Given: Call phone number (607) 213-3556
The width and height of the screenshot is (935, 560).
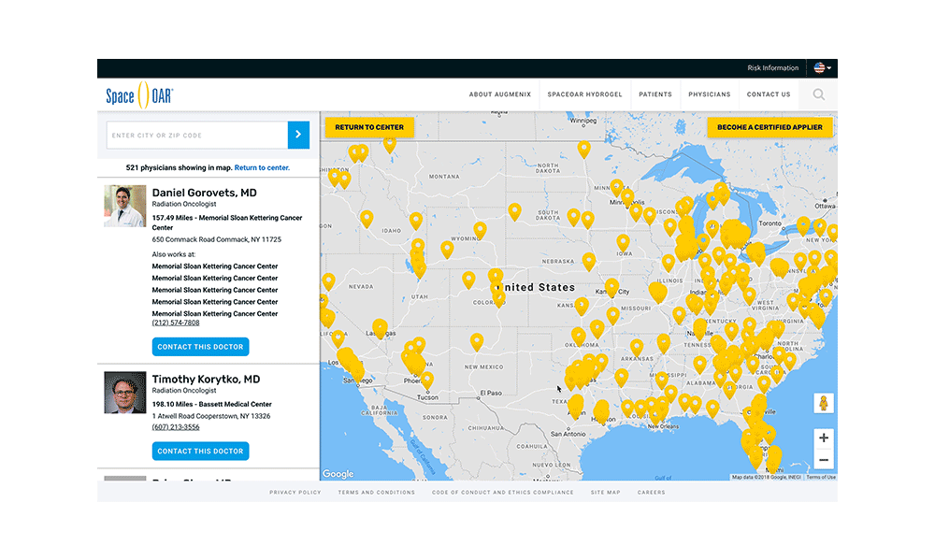Looking at the screenshot, I should click(176, 427).
